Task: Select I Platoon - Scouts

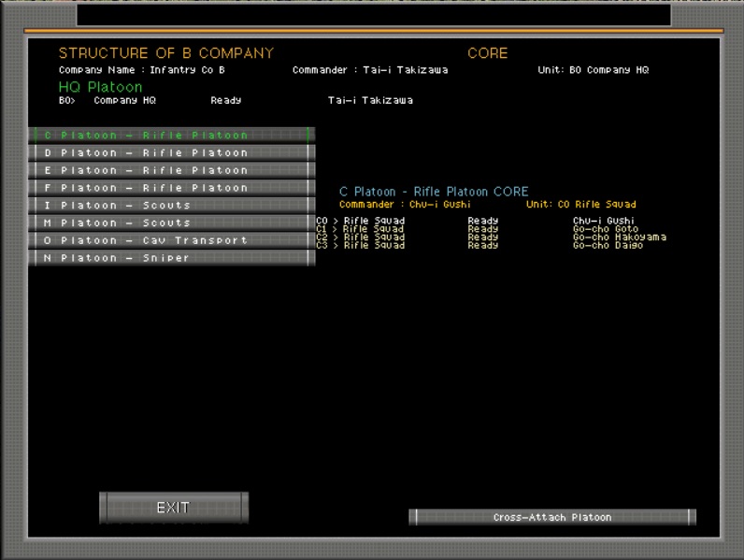Action: point(171,206)
